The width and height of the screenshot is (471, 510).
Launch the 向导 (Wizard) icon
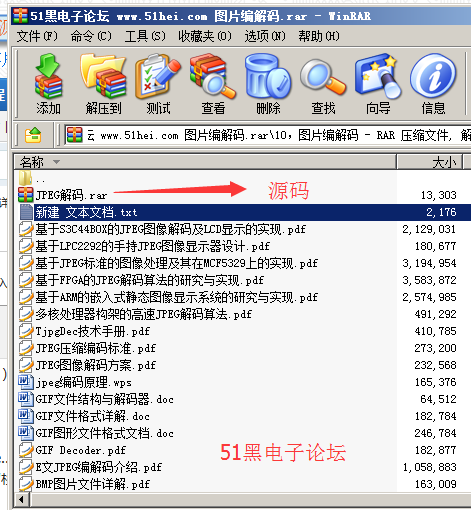click(x=378, y=83)
